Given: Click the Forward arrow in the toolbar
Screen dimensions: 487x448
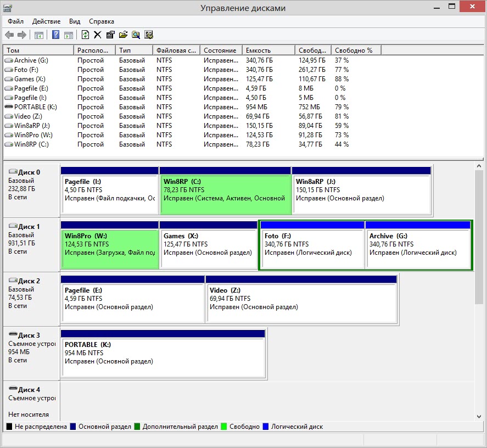Looking at the screenshot, I should 22,35.
